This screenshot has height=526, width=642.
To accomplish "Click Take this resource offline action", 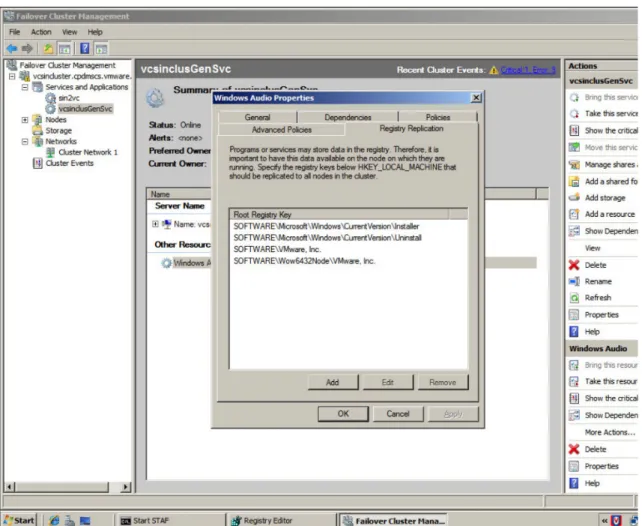I will (x=604, y=382).
